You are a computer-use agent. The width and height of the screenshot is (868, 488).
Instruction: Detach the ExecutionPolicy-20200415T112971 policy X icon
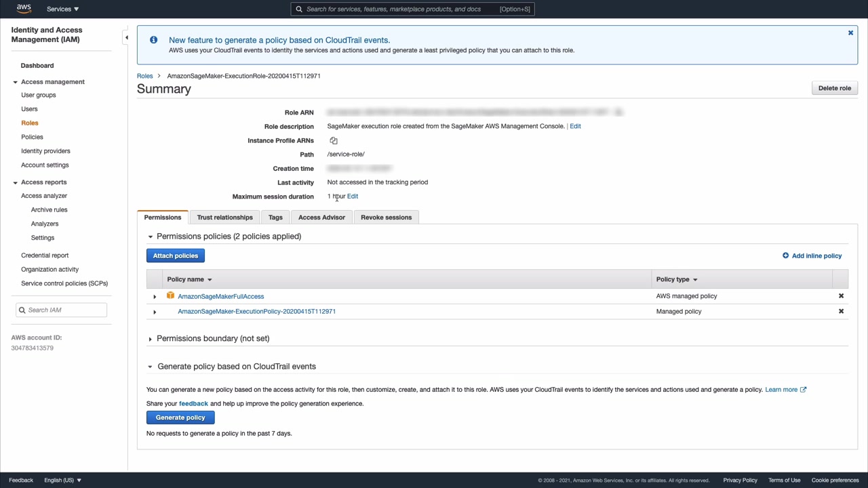point(841,312)
